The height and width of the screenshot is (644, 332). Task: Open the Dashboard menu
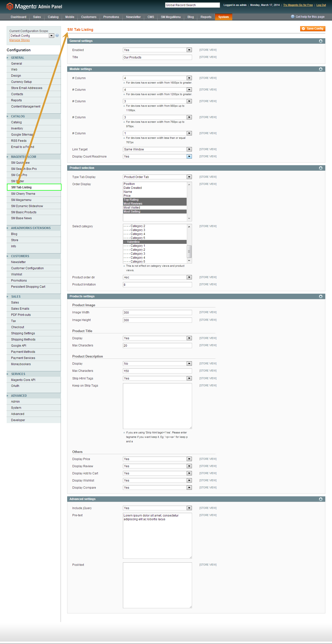[19, 17]
